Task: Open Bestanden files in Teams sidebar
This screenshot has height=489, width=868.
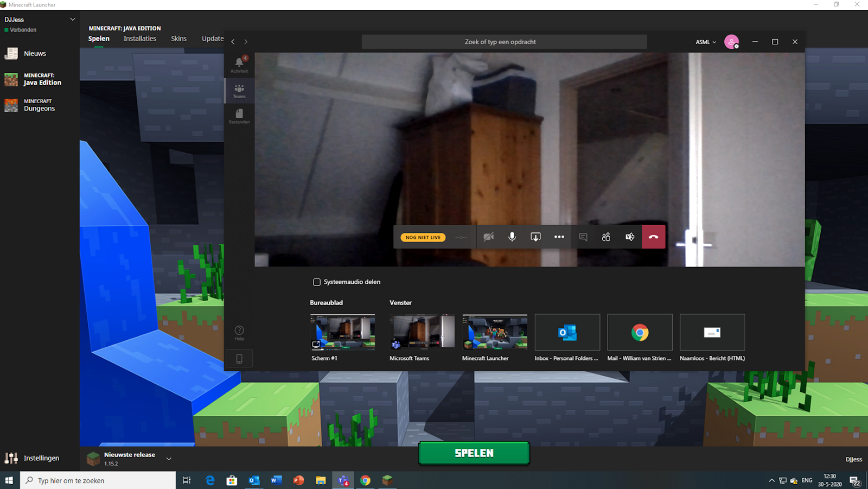Action: coord(239,116)
